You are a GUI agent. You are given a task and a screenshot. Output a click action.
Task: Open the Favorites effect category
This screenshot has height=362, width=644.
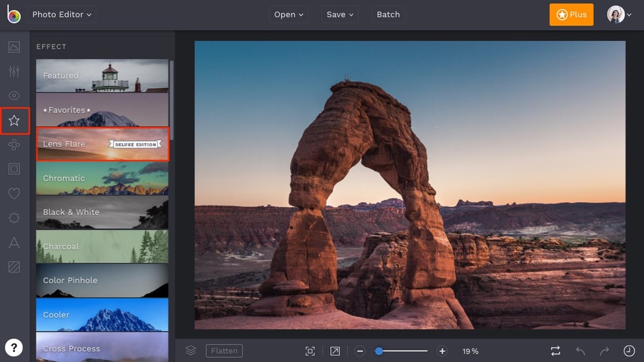coord(102,110)
